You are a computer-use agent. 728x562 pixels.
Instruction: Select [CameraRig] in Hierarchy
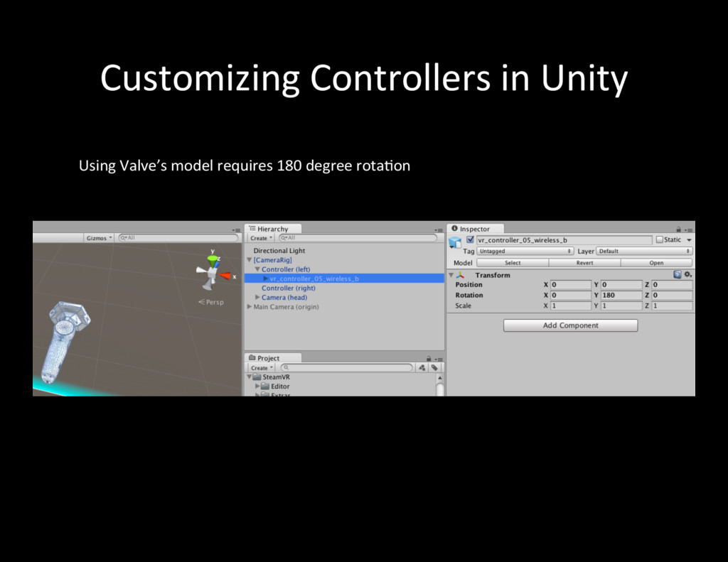point(272,260)
